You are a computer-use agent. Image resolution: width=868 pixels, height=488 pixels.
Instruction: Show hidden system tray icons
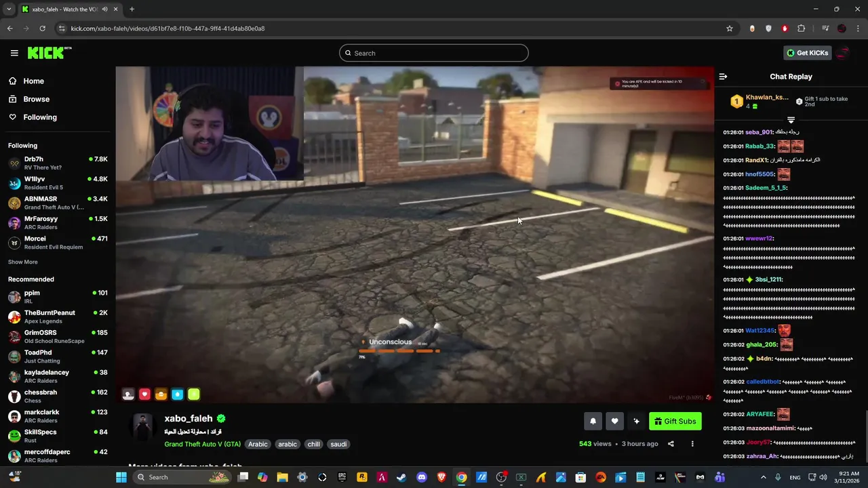[763, 477]
